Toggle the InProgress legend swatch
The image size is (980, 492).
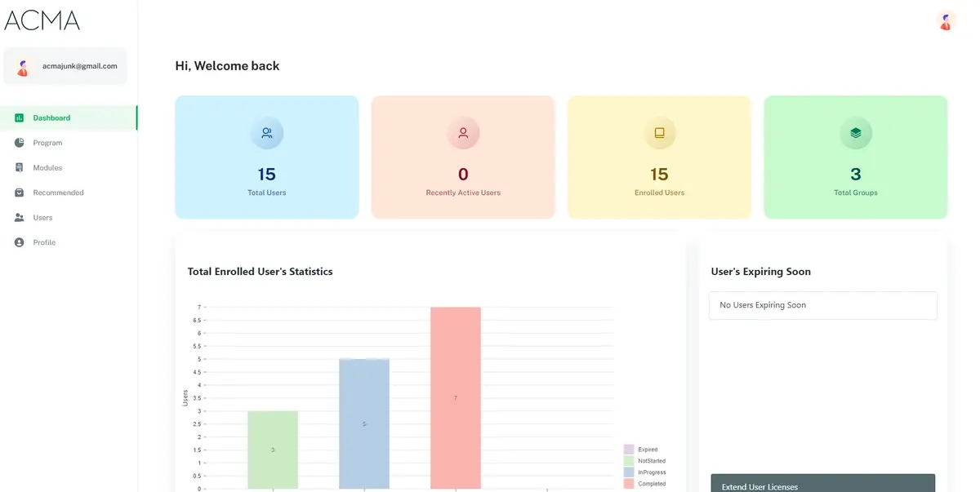pyautogui.click(x=629, y=472)
